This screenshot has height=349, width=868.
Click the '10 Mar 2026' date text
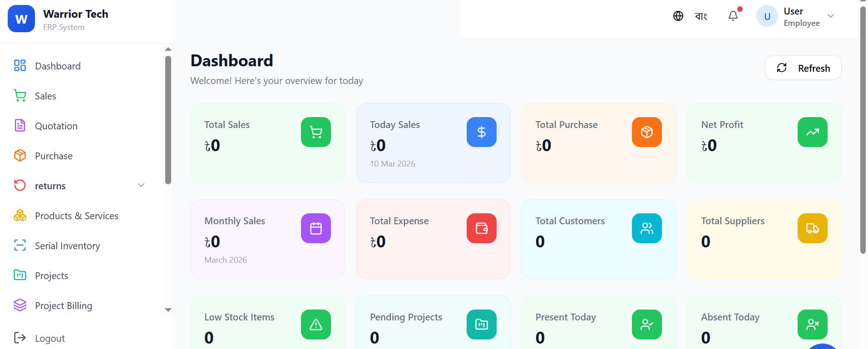(x=393, y=164)
